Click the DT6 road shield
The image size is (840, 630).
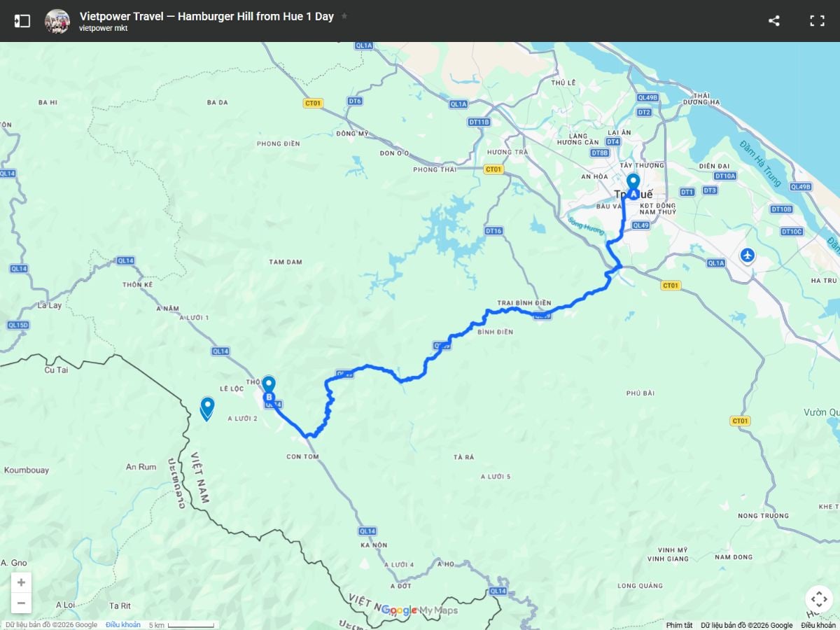click(x=355, y=101)
